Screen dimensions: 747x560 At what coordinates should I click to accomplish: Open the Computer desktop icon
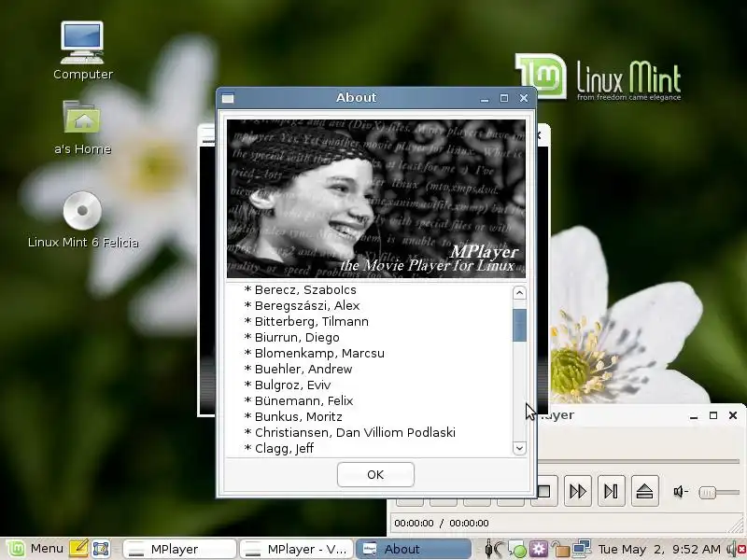click(82, 50)
